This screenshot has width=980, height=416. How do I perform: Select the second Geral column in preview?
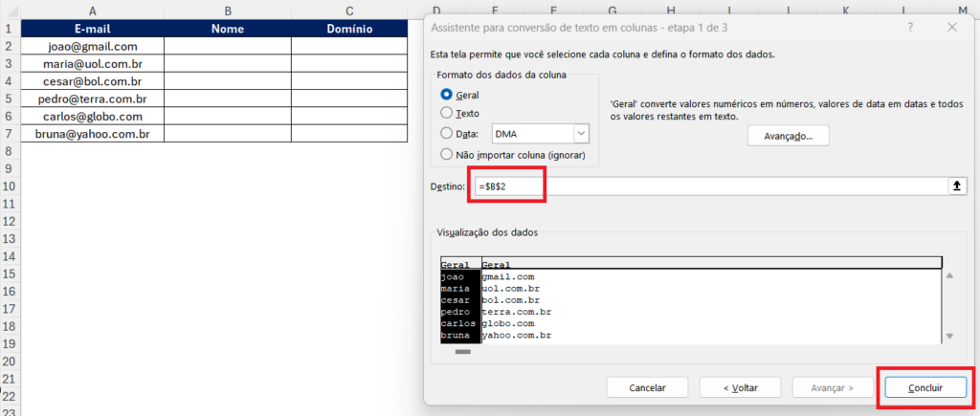(x=708, y=264)
